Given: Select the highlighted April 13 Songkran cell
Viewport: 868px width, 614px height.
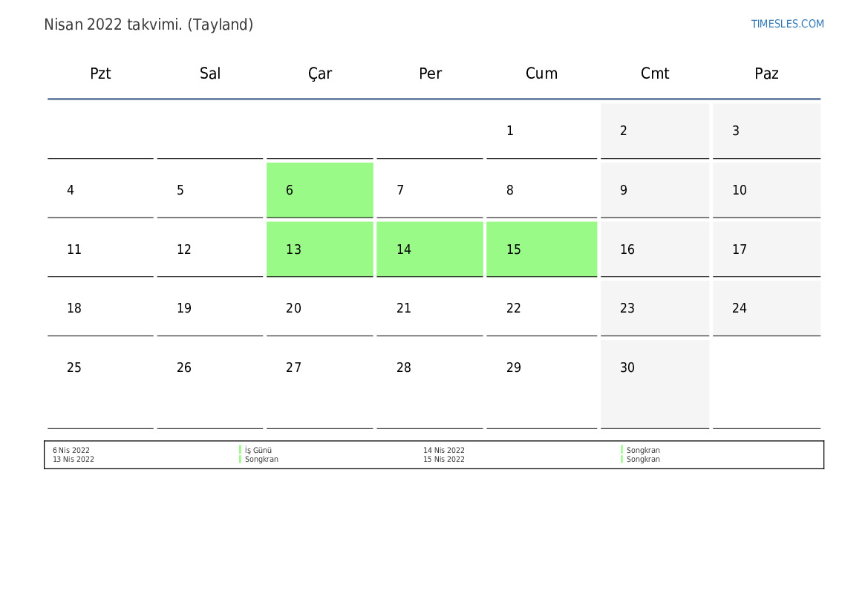Looking at the screenshot, I should click(319, 249).
